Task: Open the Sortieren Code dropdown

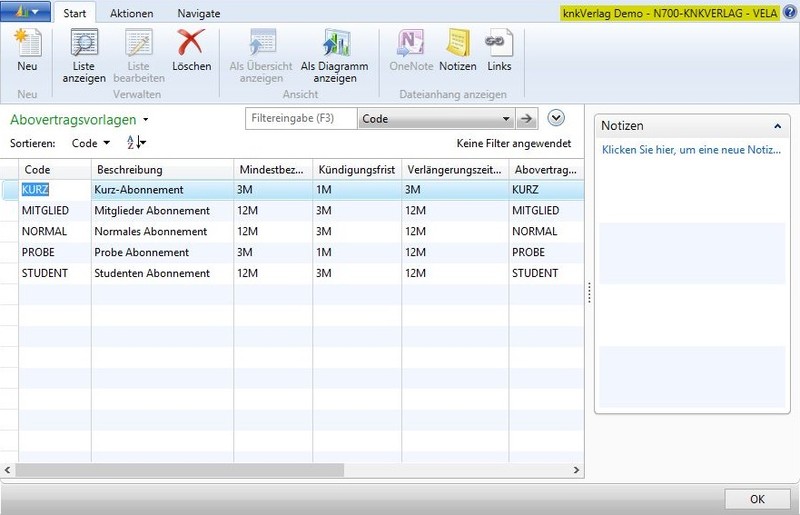Action: (90, 143)
